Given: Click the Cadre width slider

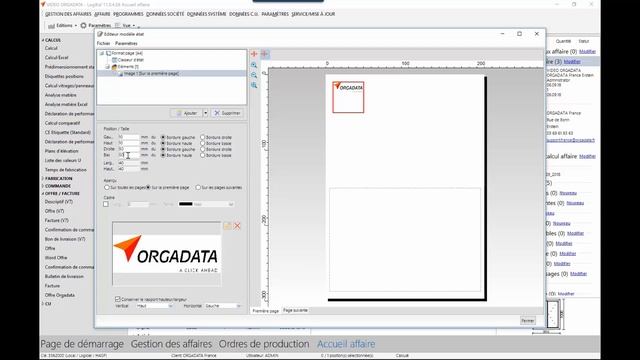Looking at the screenshot, I should (x=138, y=204).
